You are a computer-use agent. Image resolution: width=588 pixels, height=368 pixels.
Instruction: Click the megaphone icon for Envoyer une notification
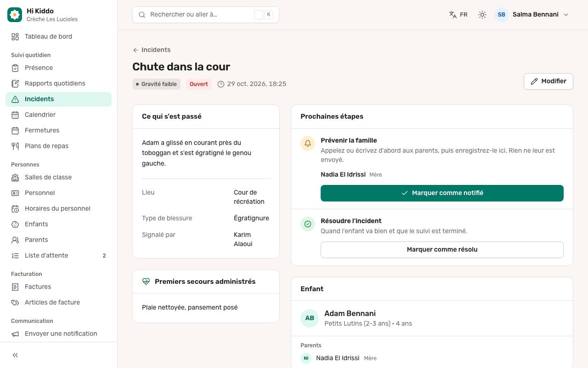15,334
